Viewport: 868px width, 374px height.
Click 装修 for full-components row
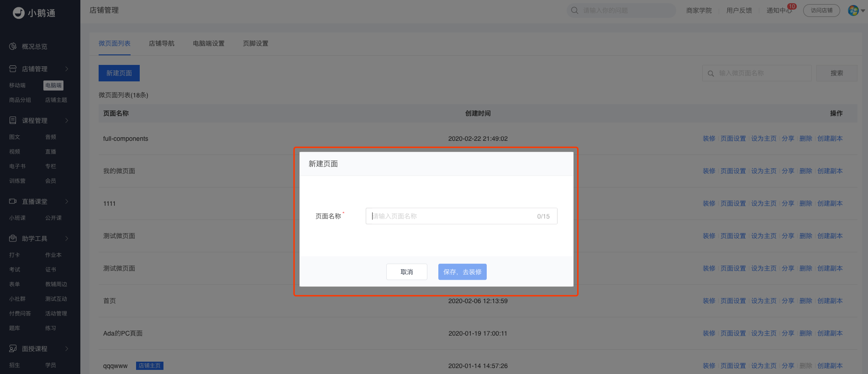point(709,139)
